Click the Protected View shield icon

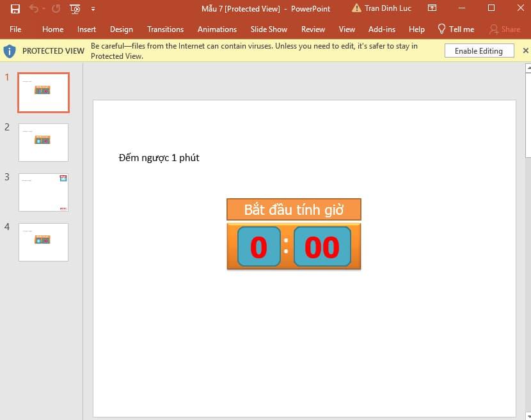pyautogui.click(x=9, y=51)
